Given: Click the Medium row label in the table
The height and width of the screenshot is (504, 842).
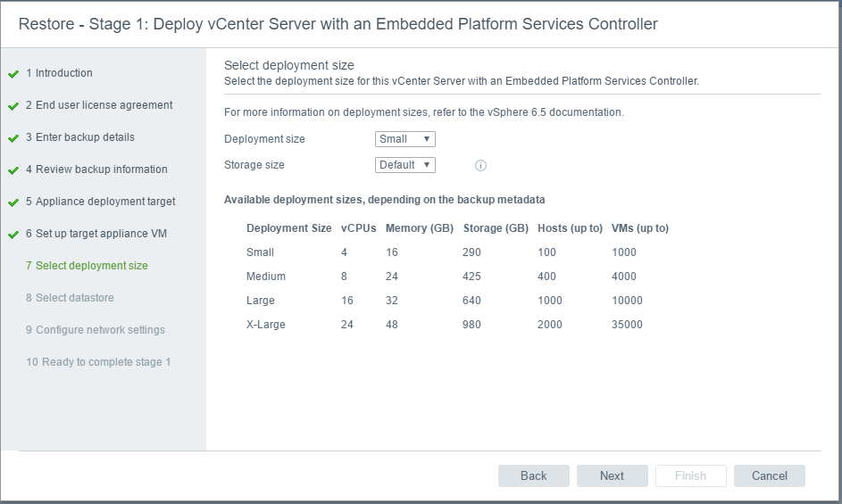Looking at the screenshot, I should pos(266,277).
